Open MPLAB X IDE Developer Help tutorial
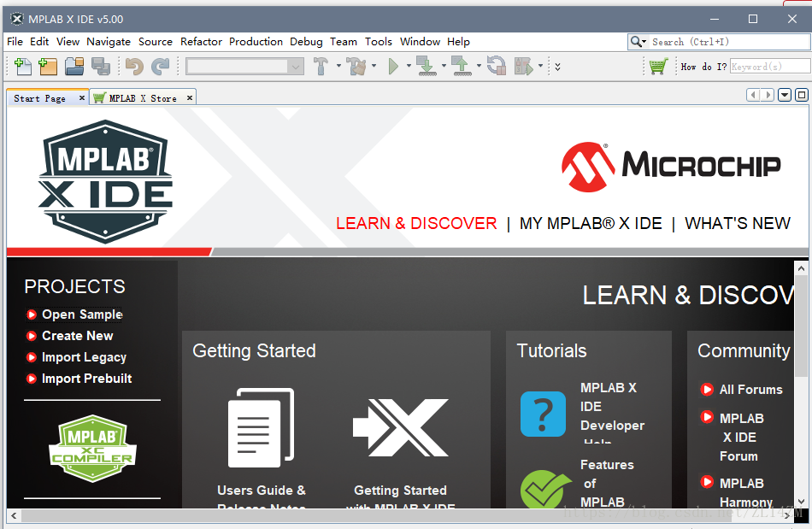The image size is (812, 529). coord(612,413)
